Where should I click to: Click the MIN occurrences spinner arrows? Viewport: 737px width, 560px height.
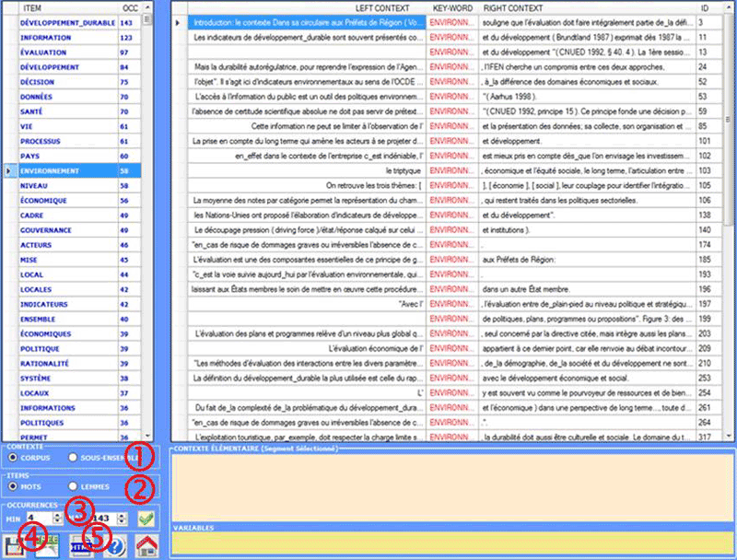57,519
